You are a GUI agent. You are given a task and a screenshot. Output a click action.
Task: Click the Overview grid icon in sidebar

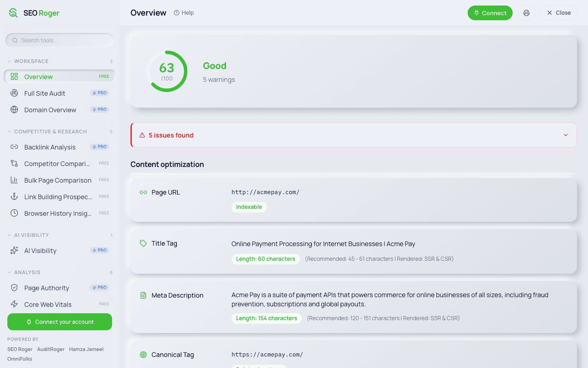click(x=14, y=76)
